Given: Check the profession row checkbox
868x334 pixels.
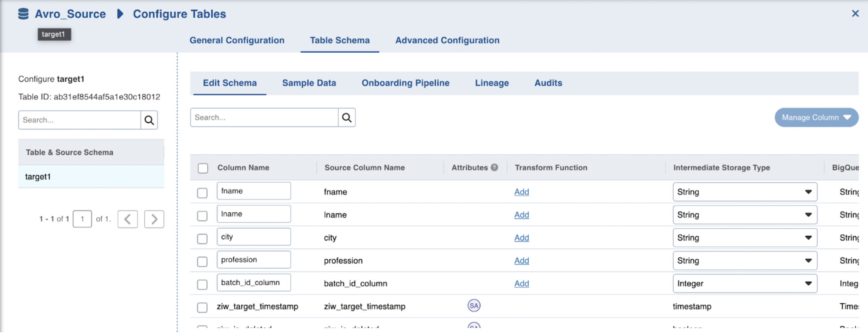Looking at the screenshot, I should click(202, 261).
